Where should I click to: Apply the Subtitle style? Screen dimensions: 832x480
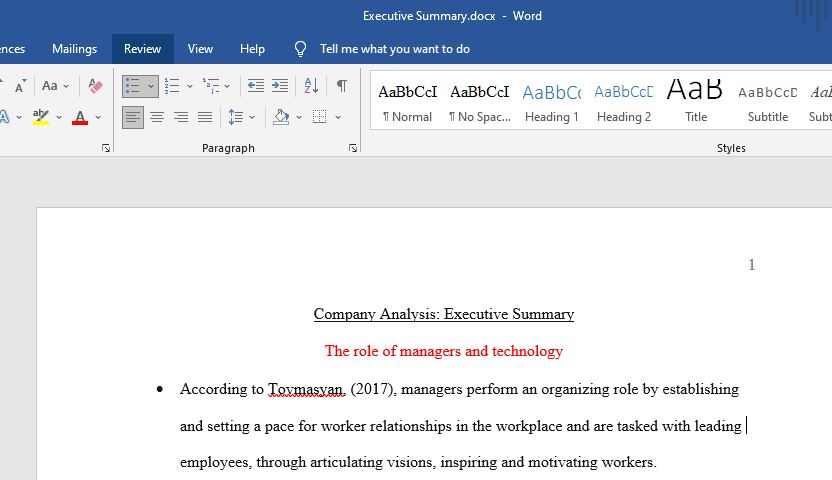coord(768,102)
